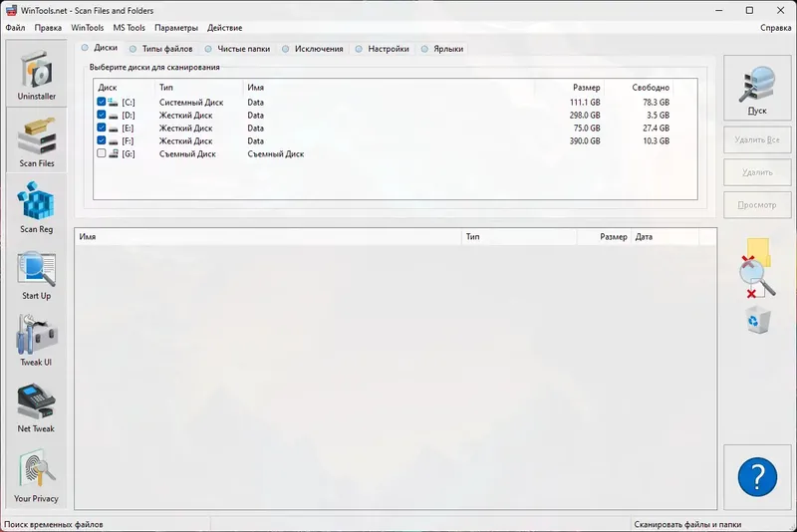Click the hard drive icon for [F:]
797x532 pixels.
click(x=113, y=140)
